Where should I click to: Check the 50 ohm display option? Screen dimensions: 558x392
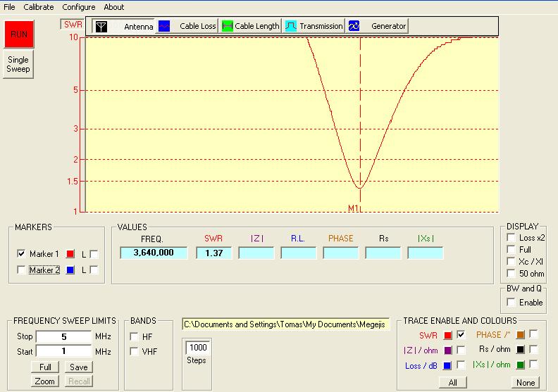click(x=511, y=273)
